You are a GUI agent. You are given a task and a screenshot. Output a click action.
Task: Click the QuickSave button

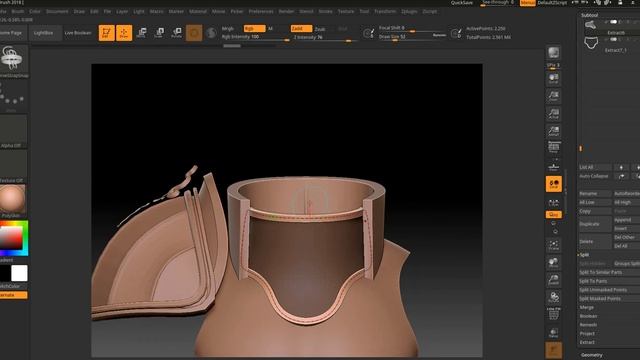(462, 3)
